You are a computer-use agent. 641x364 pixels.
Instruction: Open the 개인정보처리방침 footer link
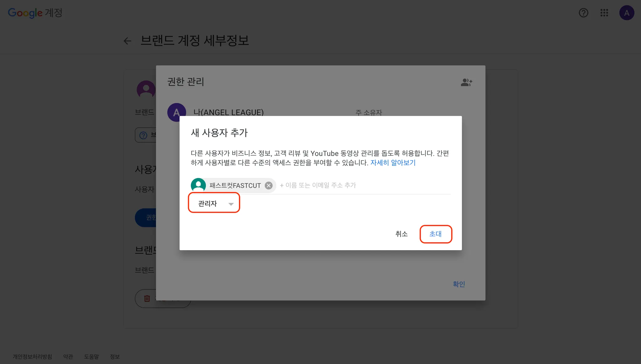pos(32,356)
